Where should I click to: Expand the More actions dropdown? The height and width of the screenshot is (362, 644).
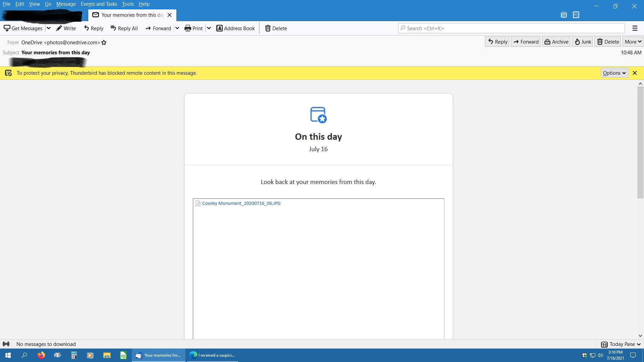pyautogui.click(x=633, y=42)
